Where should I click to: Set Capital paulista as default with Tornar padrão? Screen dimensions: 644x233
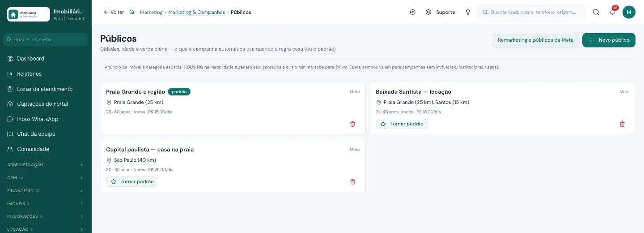point(132,181)
